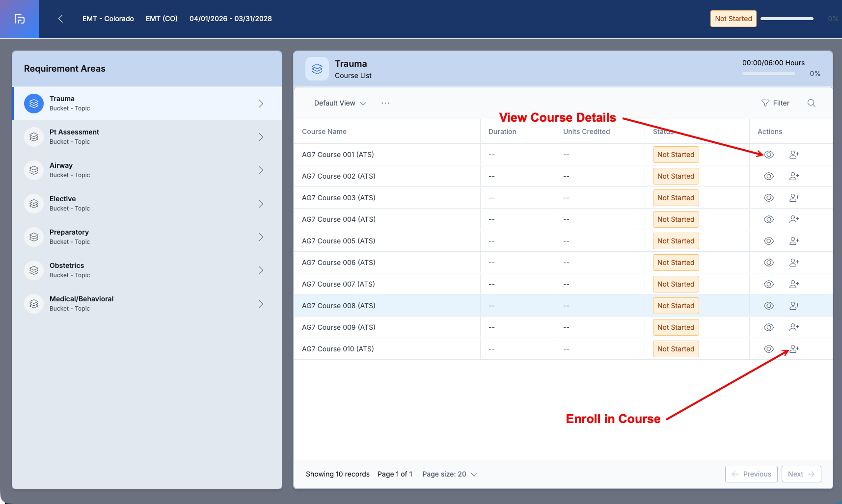Enroll in AG7 Course 010 (ATS)
The image size is (842, 504).
click(794, 349)
